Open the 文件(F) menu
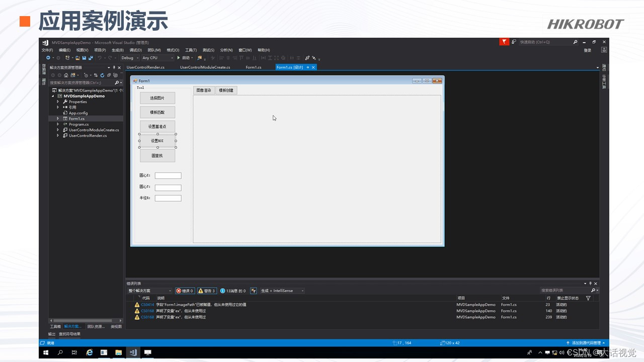 (x=47, y=50)
